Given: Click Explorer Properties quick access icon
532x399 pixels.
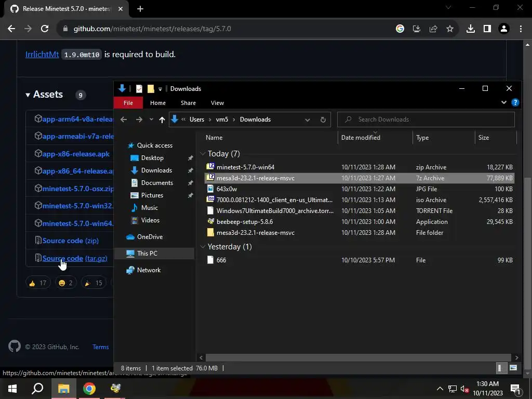Looking at the screenshot, I should 139,89.
